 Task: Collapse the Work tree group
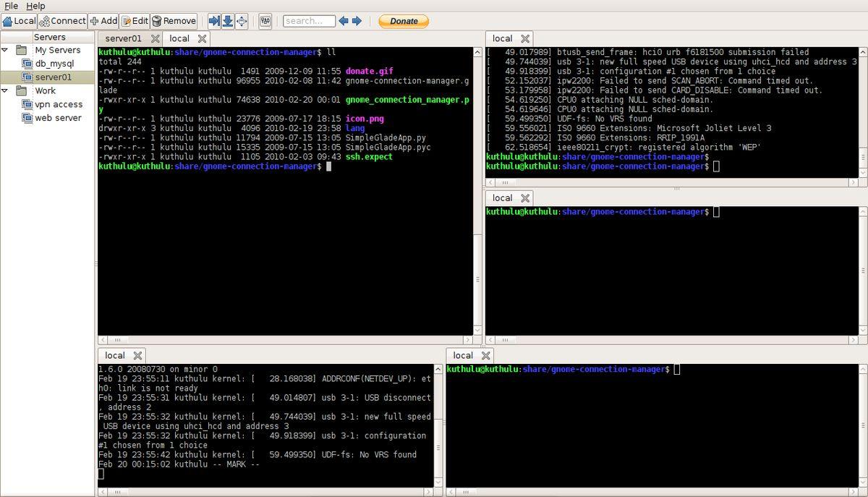[x=5, y=90]
